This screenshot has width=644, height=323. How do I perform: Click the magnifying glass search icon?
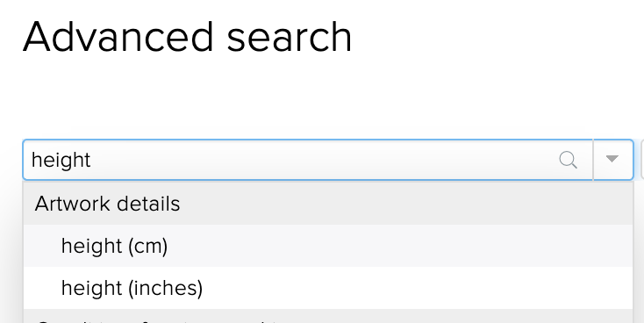pos(568,160)
